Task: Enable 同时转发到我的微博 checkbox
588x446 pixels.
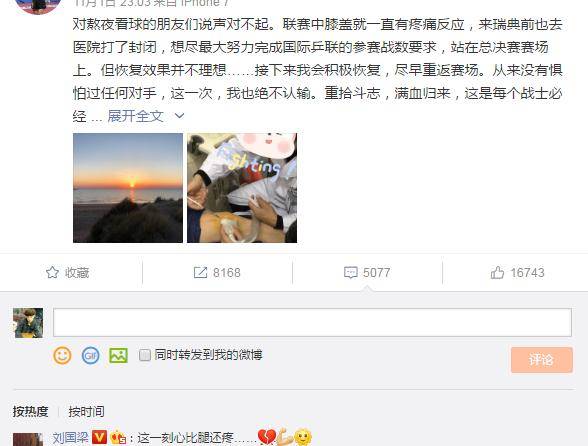Action: click(145, 355)
